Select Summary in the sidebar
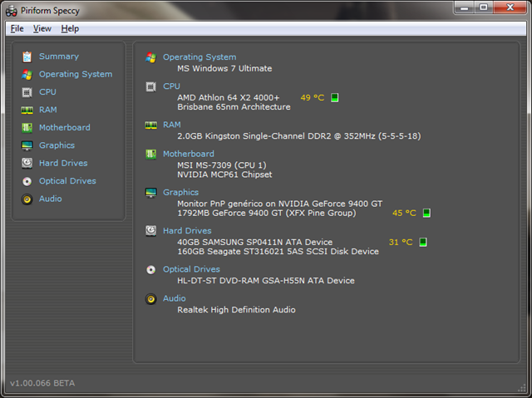The height and width of the screenshot is (398, 532). 59,57
